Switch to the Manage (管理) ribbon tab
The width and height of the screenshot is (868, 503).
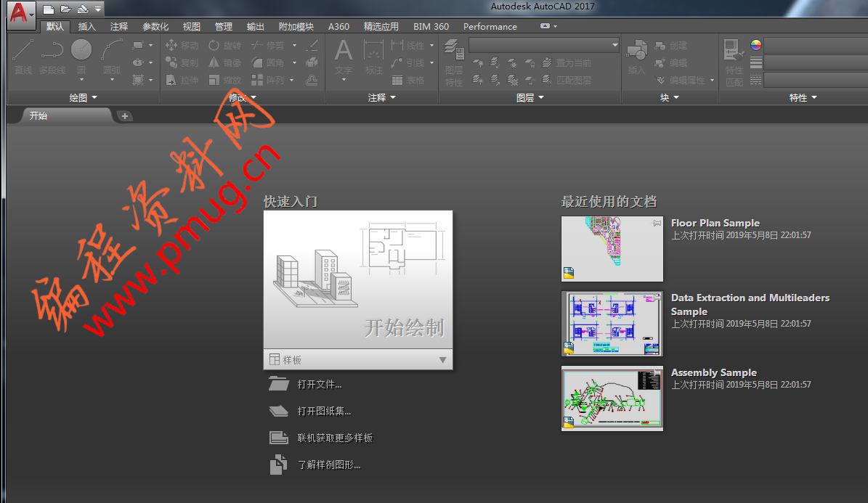click(224, 27)
